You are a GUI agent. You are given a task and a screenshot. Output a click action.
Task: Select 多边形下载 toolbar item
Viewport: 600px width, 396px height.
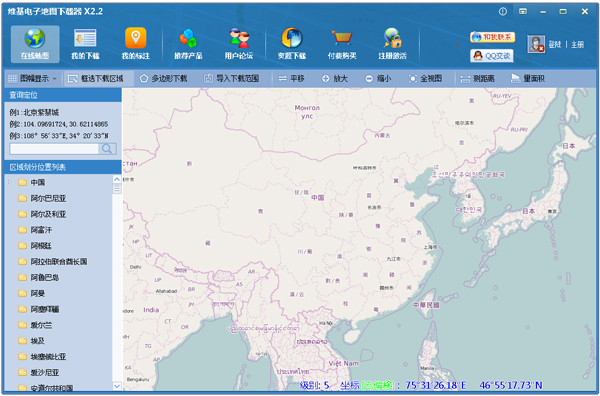point(163,78)
